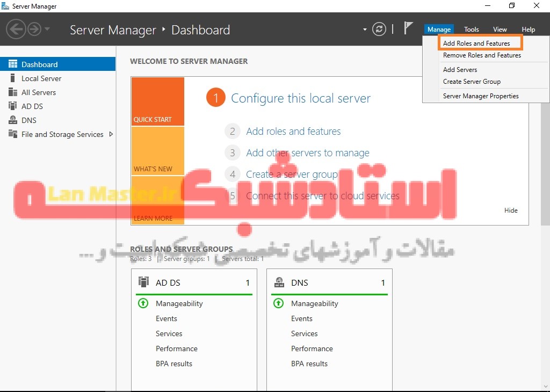550x392 pixels.
Task: Click File and Storage Services icon
Action: click(13, 134)
